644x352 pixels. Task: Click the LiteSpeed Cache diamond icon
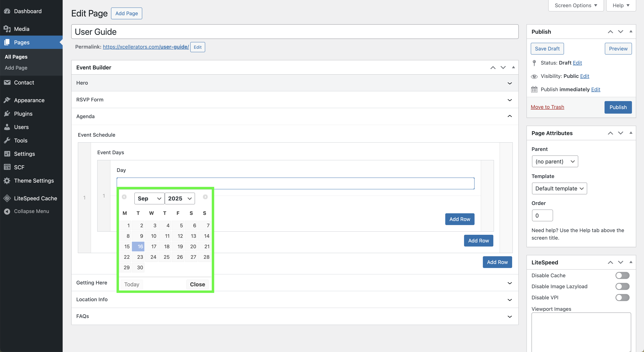tap(7, 198)
